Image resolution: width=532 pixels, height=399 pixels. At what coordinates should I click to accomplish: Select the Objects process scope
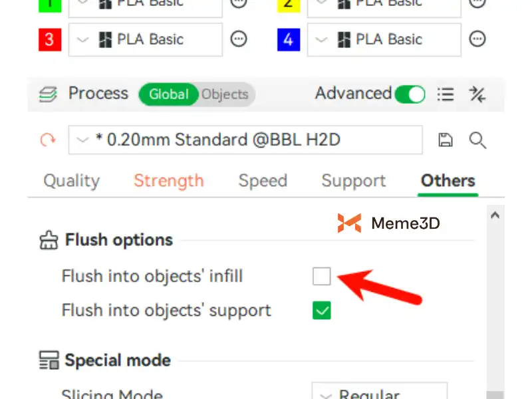coord(225,94)
